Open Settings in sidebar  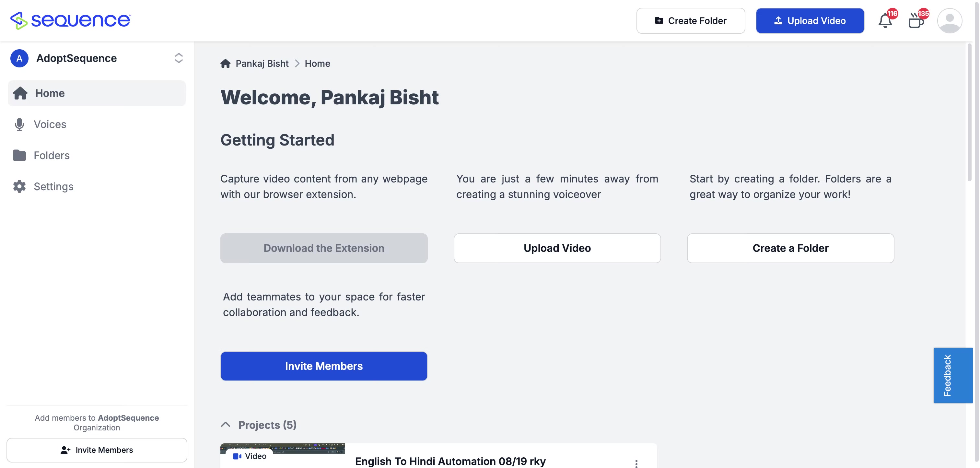(x=53, y=186)
